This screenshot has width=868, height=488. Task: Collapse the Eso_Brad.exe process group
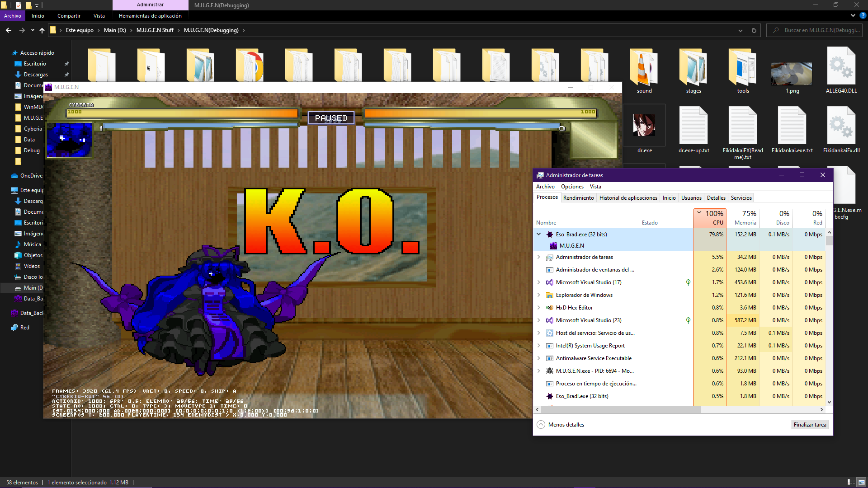538,234
